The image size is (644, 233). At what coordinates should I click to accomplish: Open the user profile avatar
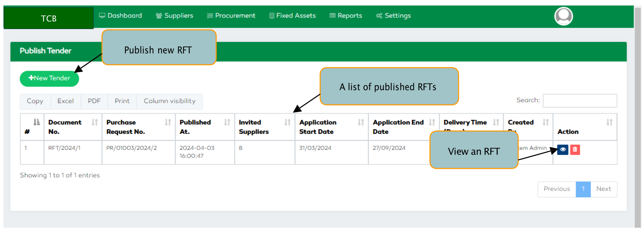[563, 16]
